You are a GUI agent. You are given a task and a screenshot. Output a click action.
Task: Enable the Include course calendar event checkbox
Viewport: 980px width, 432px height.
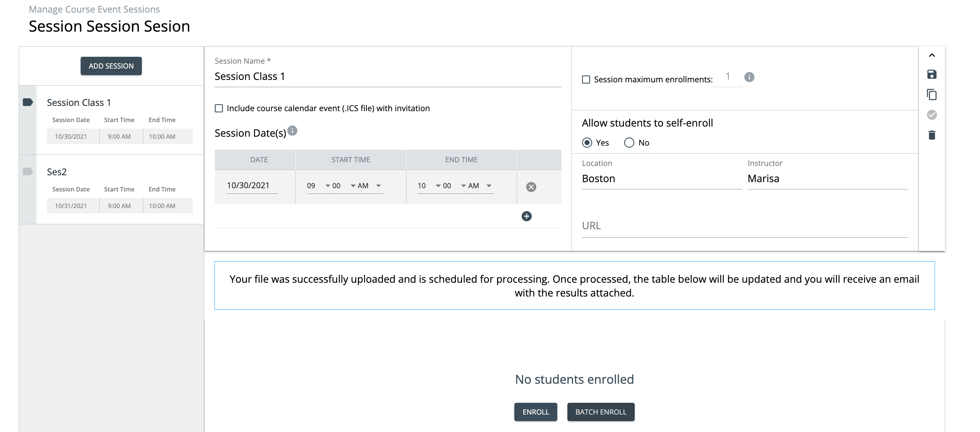pos(219,108)
